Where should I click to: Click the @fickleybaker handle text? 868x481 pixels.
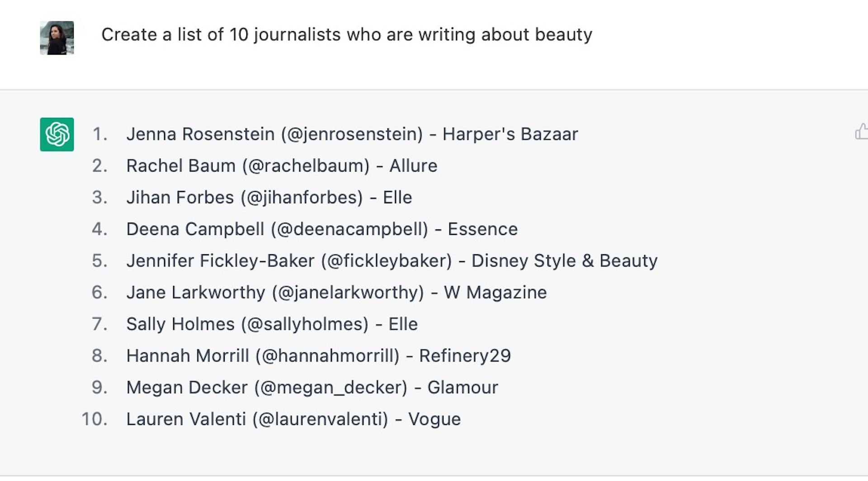coord(387,261)
